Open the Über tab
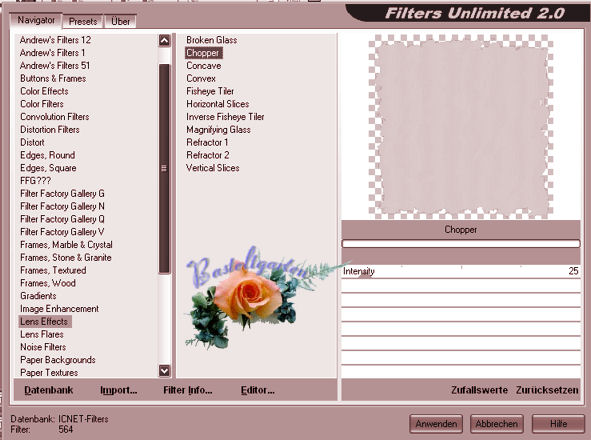 tap(120, 21)
